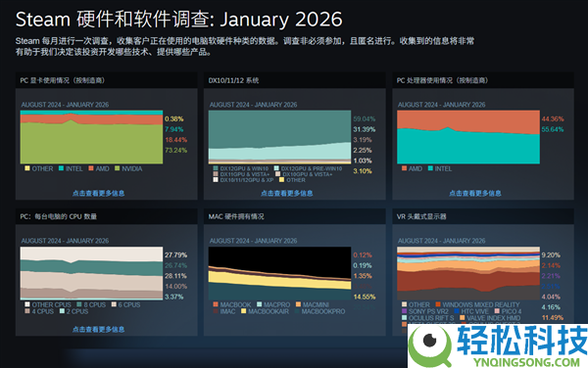Click the 55.64% Intel share value
This screenshot has width=588, height=368.
[x=553, y=129]
